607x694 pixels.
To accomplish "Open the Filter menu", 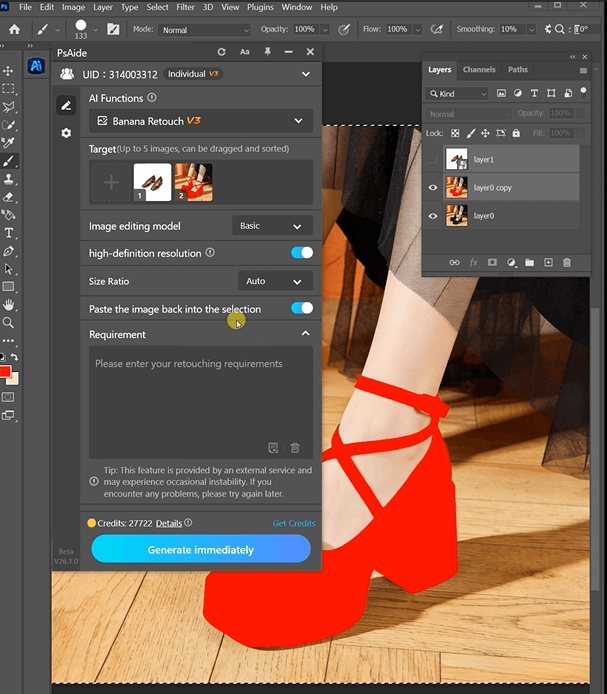I will [x=185, y=7].
